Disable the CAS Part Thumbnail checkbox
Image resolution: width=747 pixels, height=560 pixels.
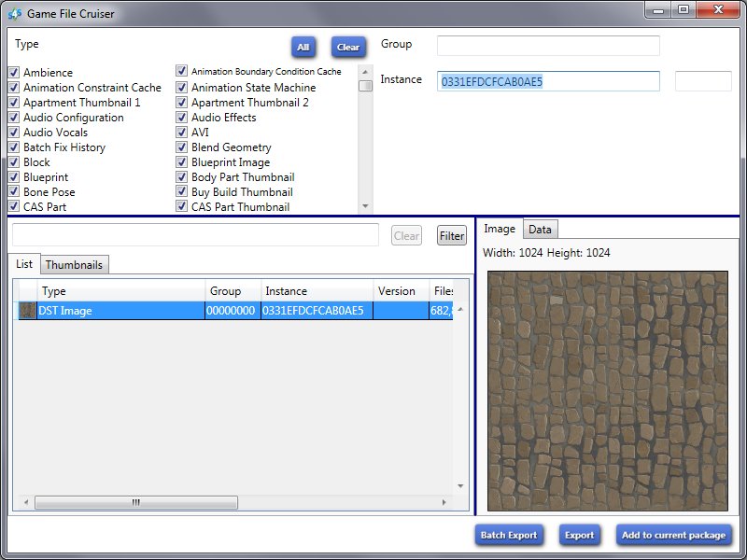coord(181,206)
